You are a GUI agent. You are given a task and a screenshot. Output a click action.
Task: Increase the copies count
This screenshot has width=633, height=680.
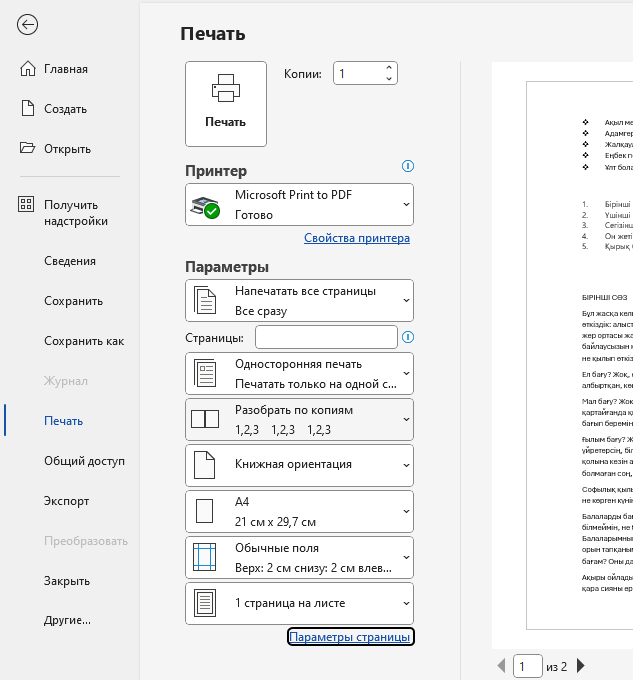(x=389, y=69)
